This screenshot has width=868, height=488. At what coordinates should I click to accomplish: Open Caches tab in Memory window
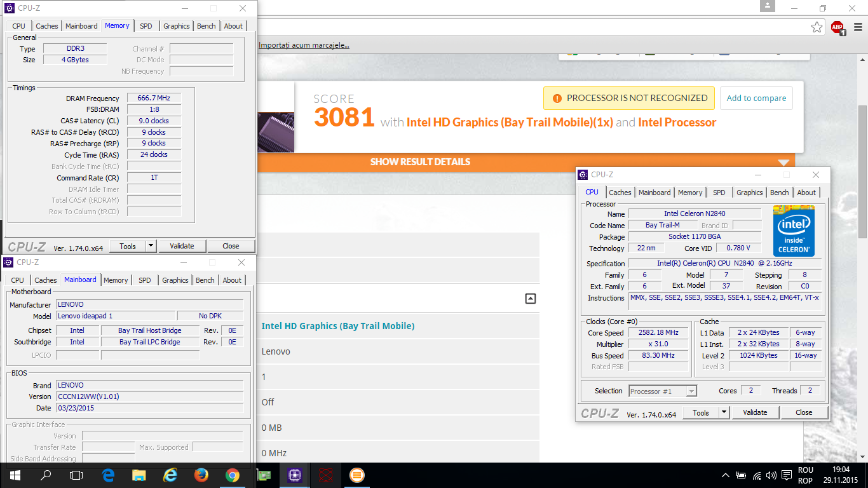pyautogui.click(x=47, y=26)
